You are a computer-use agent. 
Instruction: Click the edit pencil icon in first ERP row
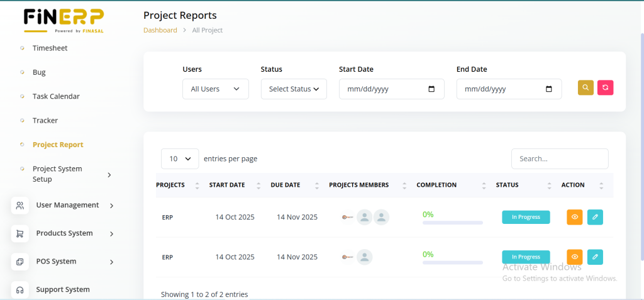[x=595, y=217]
